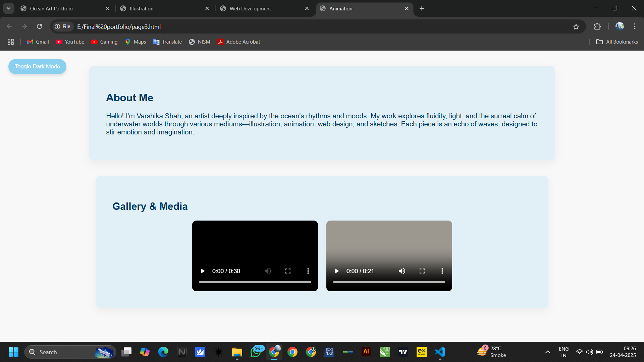Open a new browser tab
This screenshot has width=644, height=362.
(422, 9)
